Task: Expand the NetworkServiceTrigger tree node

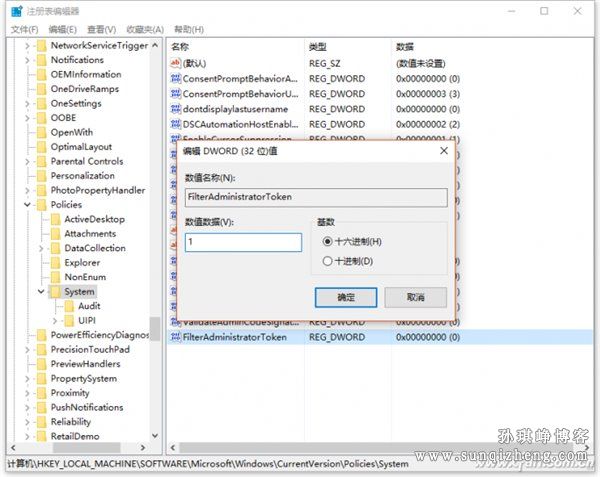Action: tap(27, 46)
